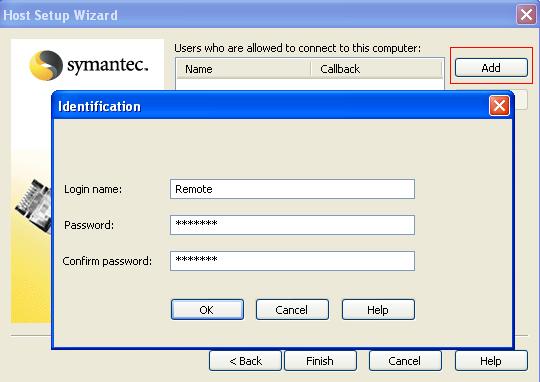Click the empty allowed users list area
540x382 pixels.
click(x=310, y=84)
